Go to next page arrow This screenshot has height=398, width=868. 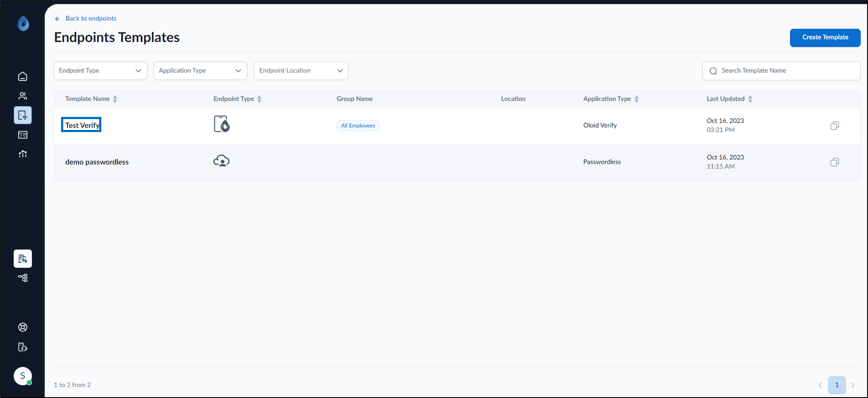click(853, 385)
